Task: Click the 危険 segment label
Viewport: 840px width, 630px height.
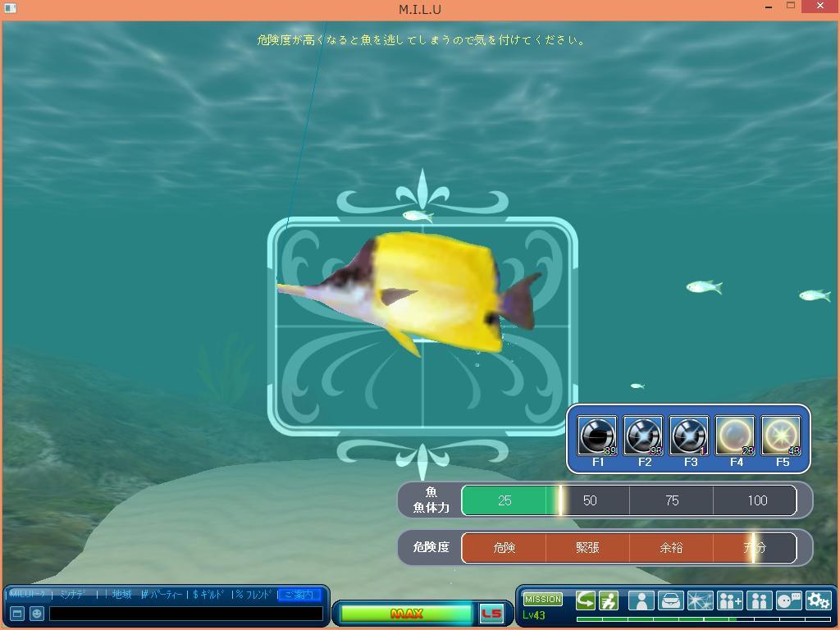Action: click(504, 547)
